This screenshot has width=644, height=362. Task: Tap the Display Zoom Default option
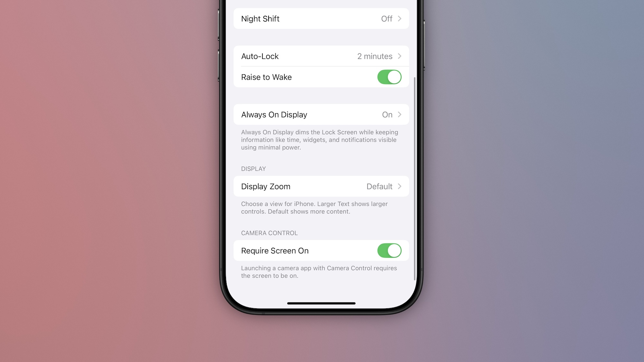click(x=322, y=186)
